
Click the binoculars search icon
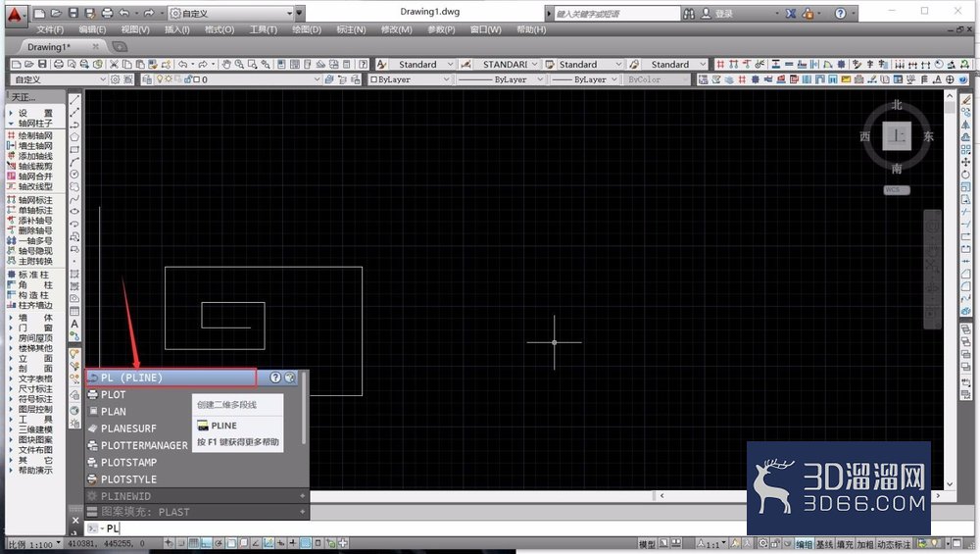point(689,13)
